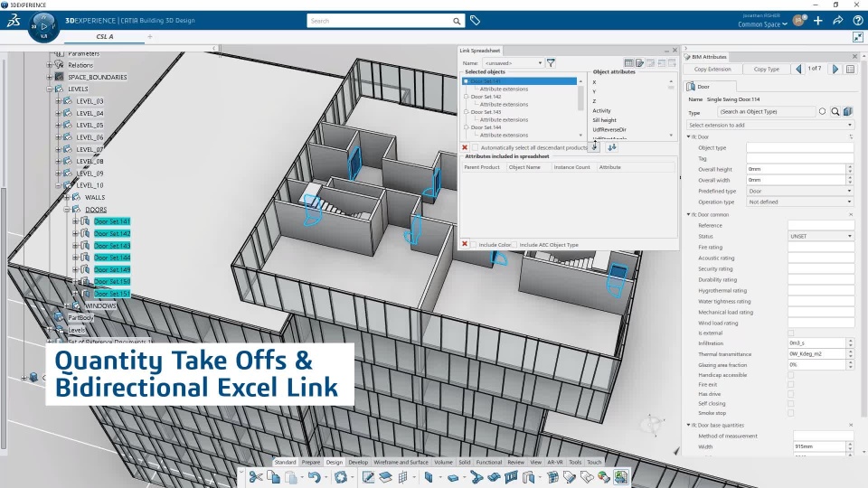Open the Predefined type dropdown
The image size is (868, 488).
coord(800,191)
